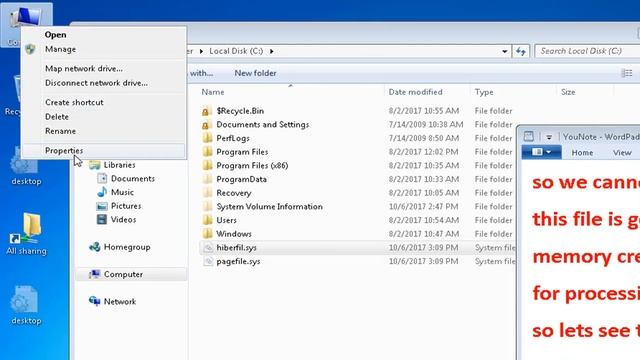Select the pagefile.sys file icon
Screen dimensions: 640x360
[208, 261]
